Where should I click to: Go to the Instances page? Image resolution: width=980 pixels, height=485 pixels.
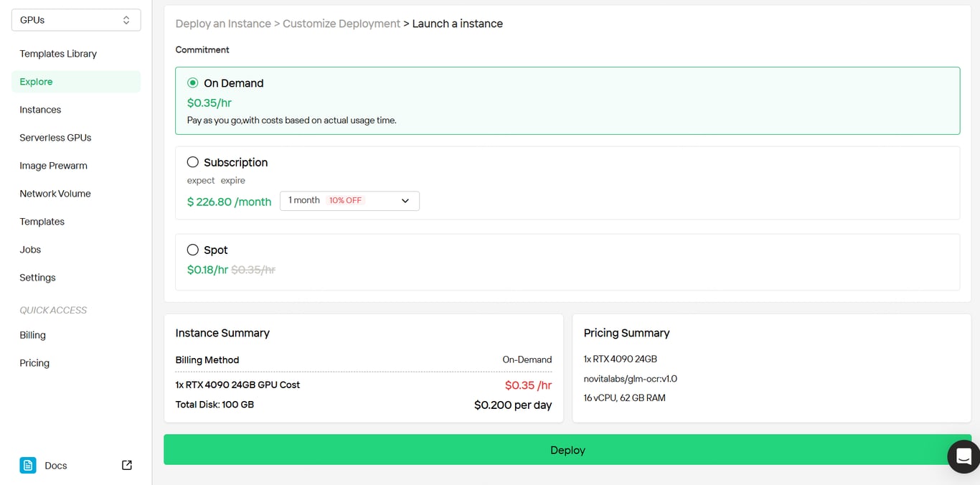click(x=40, y=110)
